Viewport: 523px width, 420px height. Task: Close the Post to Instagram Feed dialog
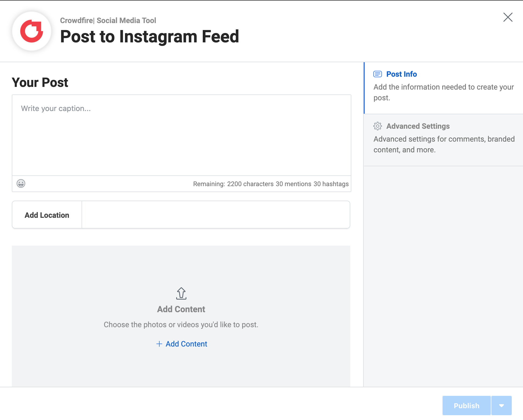click(508, 17)
